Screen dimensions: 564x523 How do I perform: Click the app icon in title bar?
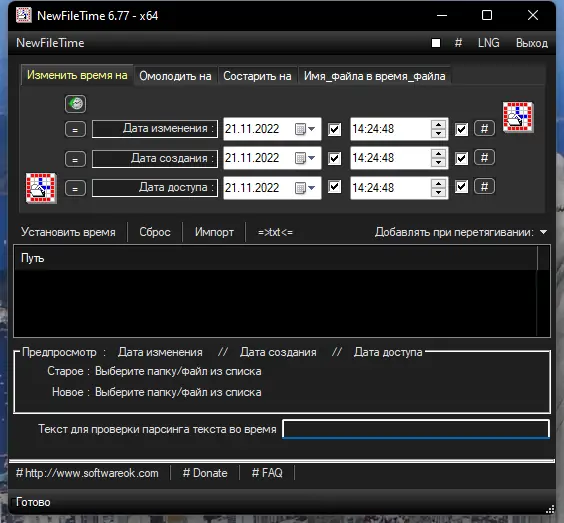24,15
